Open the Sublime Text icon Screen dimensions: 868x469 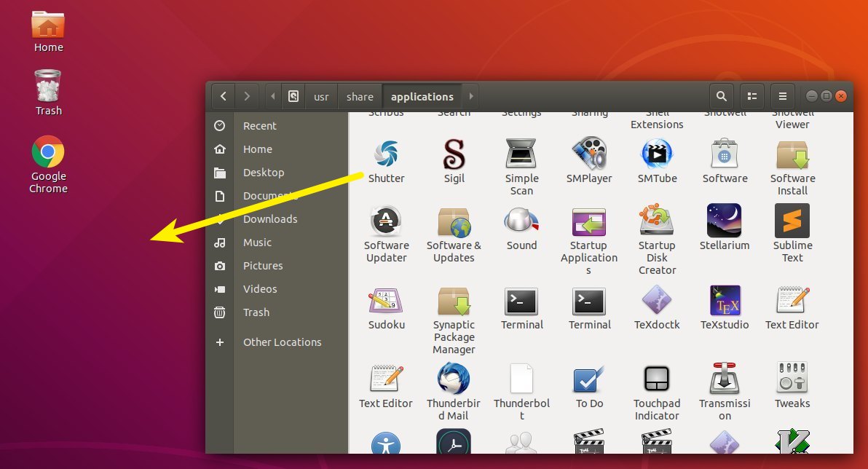click(x=792, y=222)
